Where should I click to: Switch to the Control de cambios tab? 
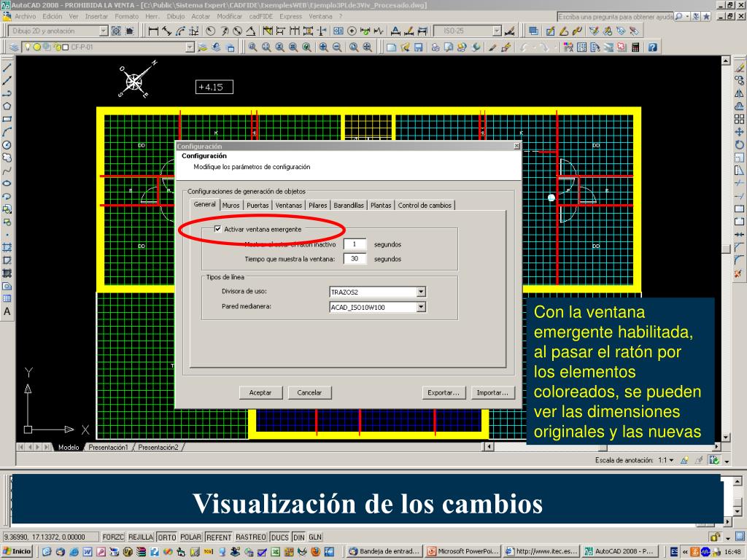tap(425, 205)
